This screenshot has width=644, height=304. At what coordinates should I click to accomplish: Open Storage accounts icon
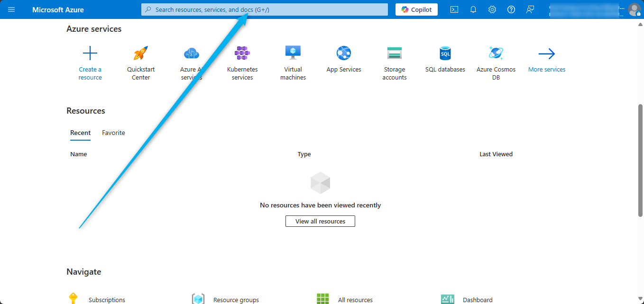395,53
